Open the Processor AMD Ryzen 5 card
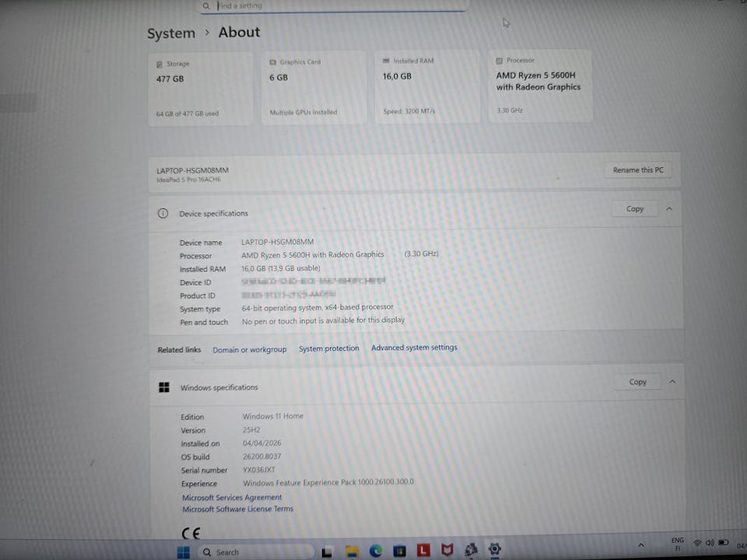 pyautogui.click(x=540, y=86)
